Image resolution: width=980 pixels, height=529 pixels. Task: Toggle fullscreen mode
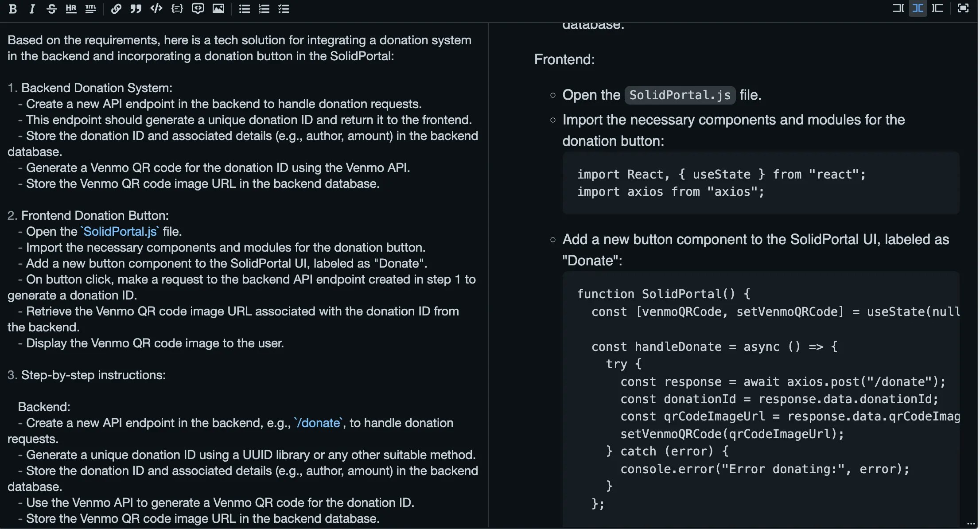click(x=963, y=8)
